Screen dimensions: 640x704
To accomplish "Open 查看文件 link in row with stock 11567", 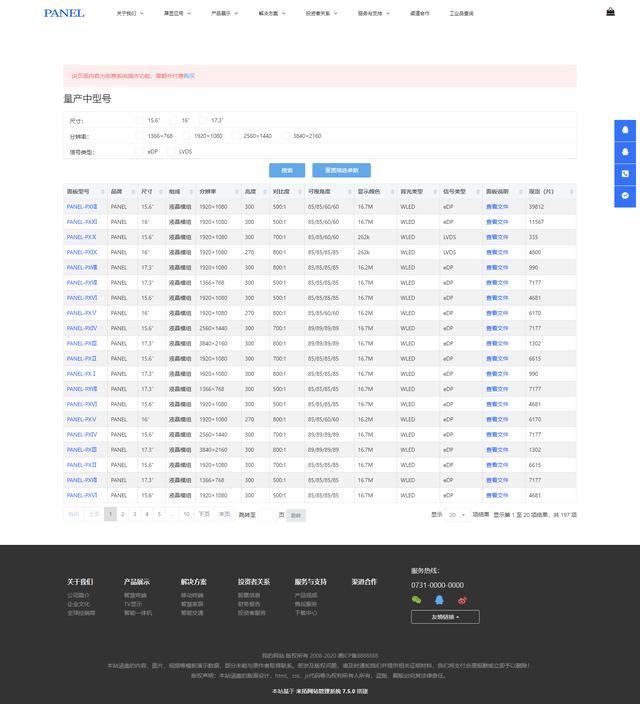I will click(497, 222).
